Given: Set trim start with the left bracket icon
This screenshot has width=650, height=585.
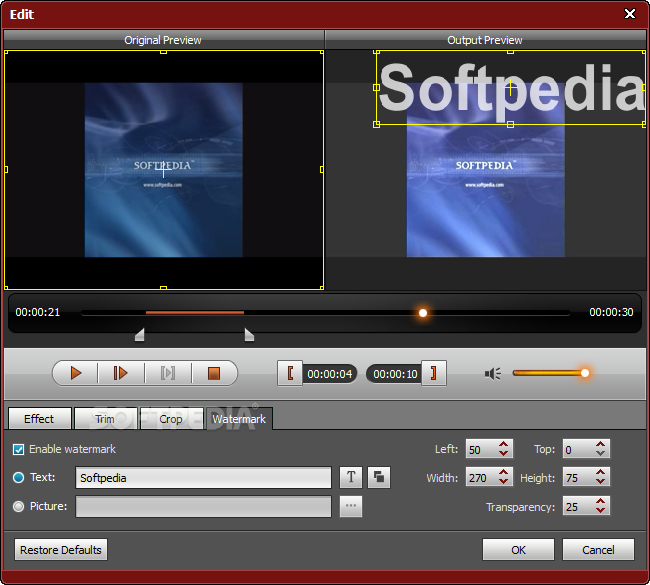Looking at the screenshot, I should pos(290,373).
